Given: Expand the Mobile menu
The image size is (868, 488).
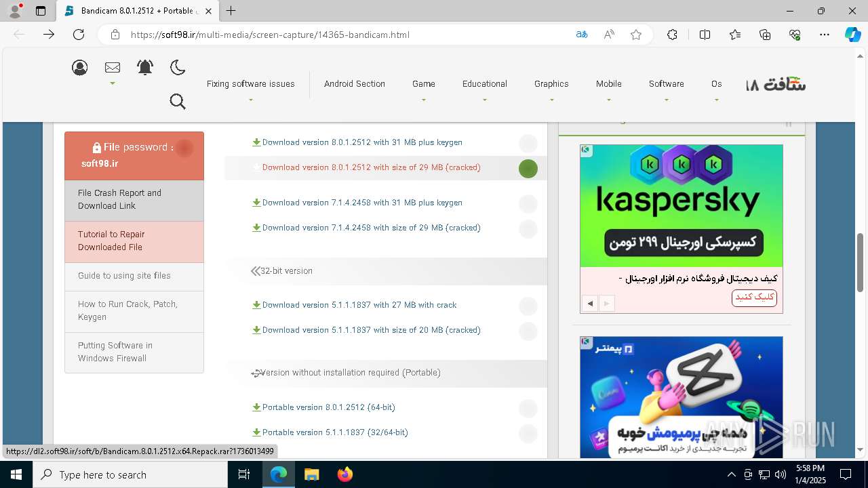Looking at the screenshot, I should tap(609, 84).
